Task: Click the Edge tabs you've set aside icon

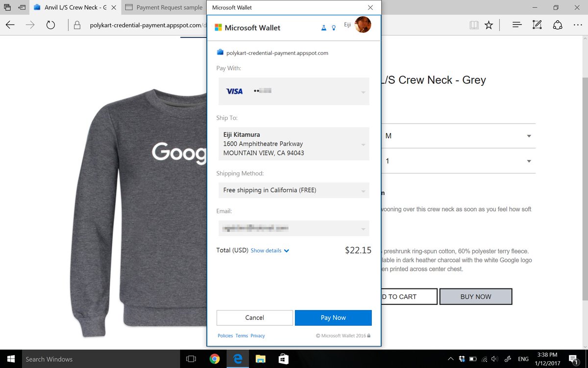Action: coord(7,7)
